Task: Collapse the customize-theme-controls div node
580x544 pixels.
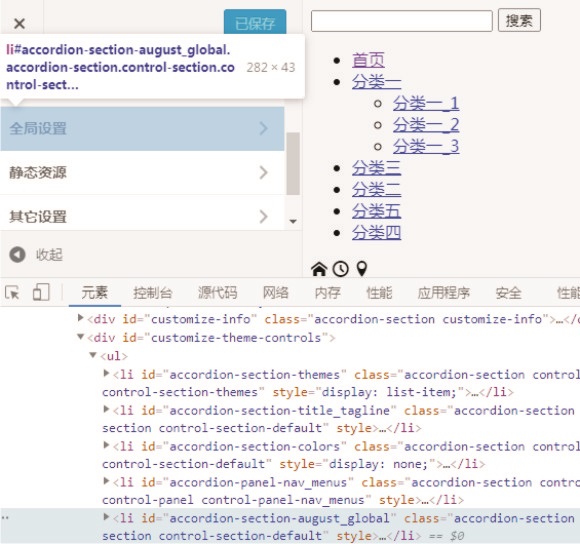Action: [x=80, y=337]
